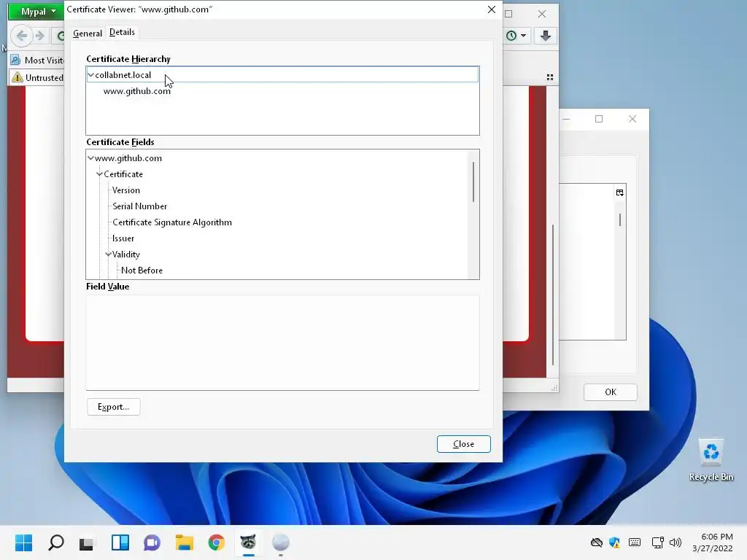The height and width of the screenshot is (560, 747).
Task: Click the OneDrive cloud tray icon
Action: coord(597,542)
